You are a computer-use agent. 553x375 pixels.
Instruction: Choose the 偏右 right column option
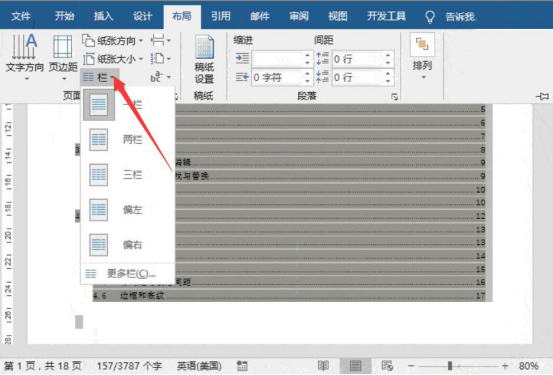tap(128, 244)
